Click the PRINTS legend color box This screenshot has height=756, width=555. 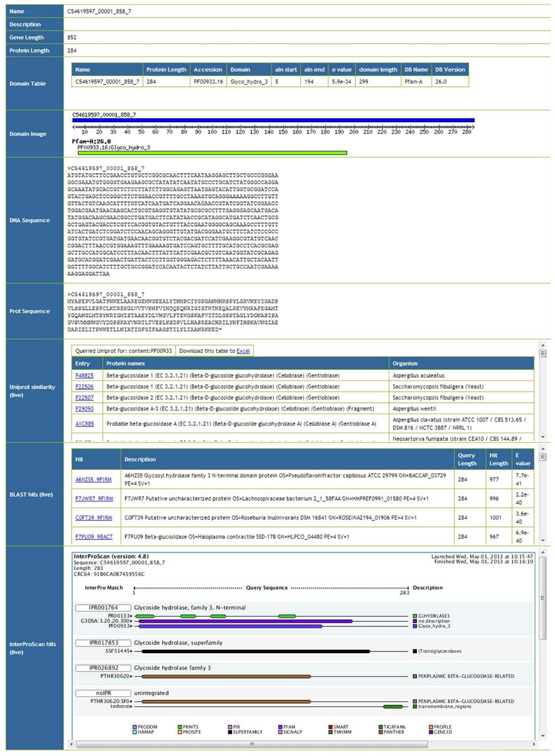point(180,727)
